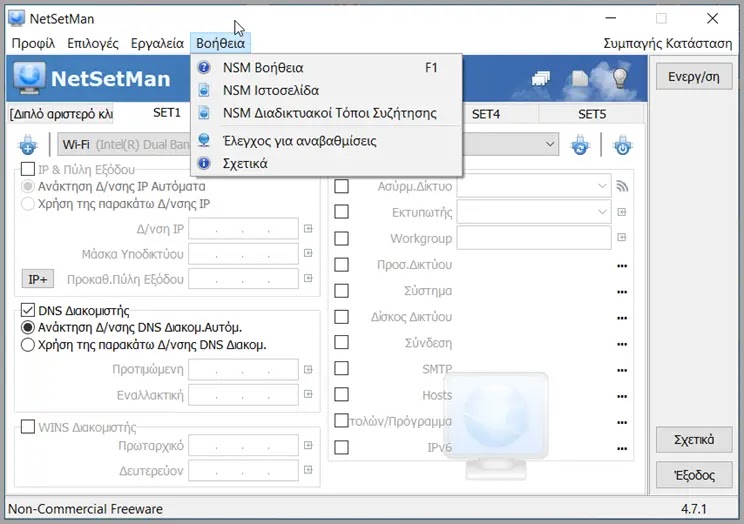Viewport: 744px width, 524px height.
Task: Open the Εργαλεία menu
Action: point(157,43)
